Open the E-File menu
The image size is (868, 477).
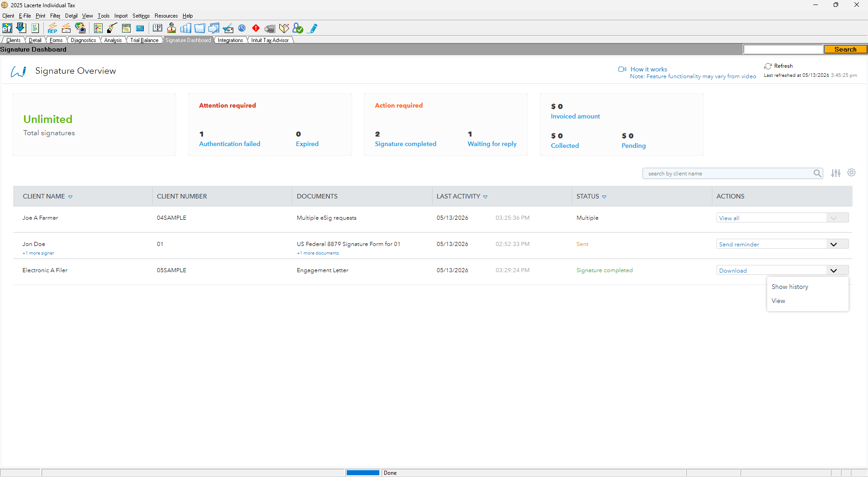pos(25,16)
